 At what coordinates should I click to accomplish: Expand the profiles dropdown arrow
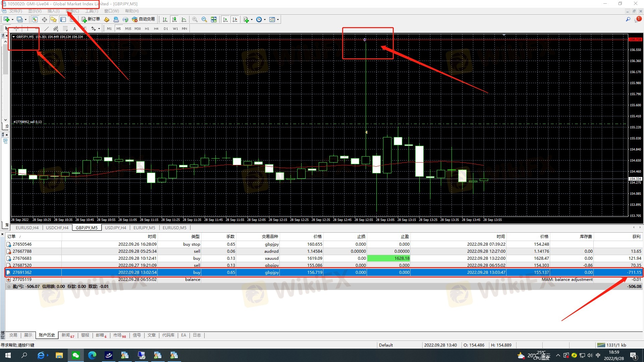(25, 20)
